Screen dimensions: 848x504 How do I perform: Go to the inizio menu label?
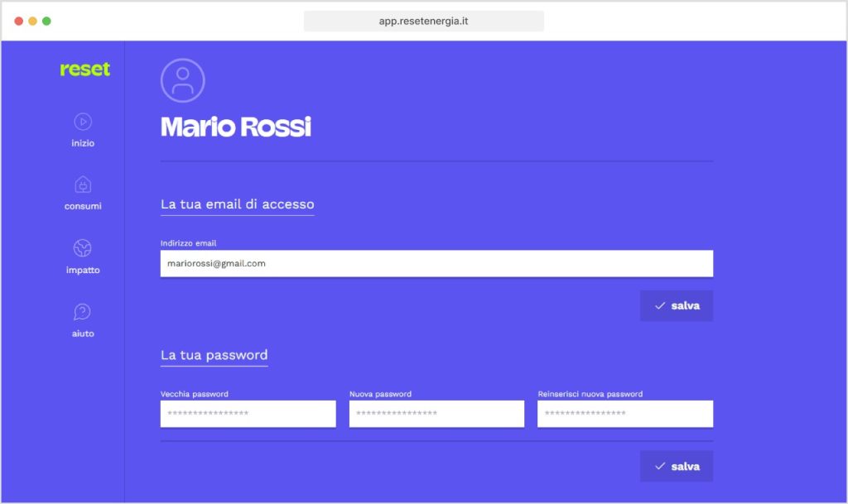(83, 143)
